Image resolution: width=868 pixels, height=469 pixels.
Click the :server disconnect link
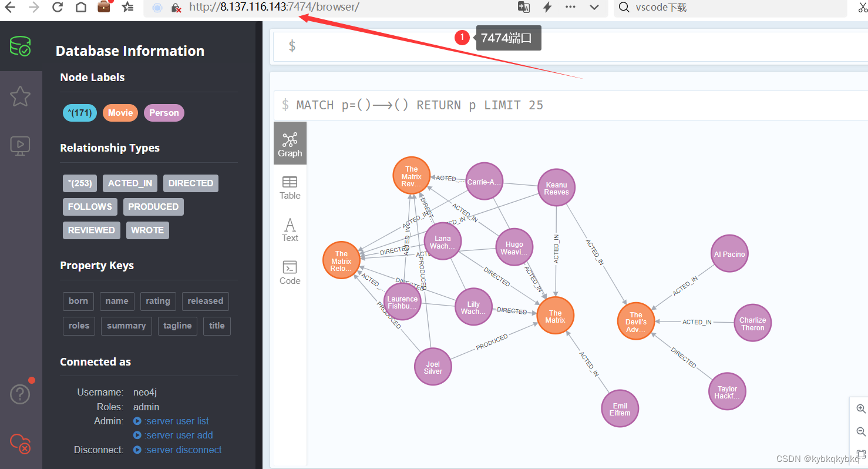182,449
